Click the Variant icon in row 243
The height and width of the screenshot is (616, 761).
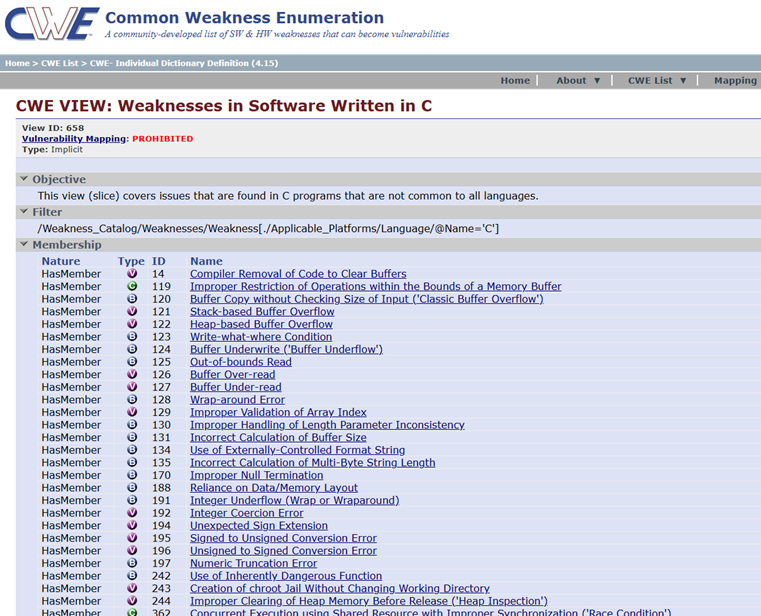tap(132, 588)
